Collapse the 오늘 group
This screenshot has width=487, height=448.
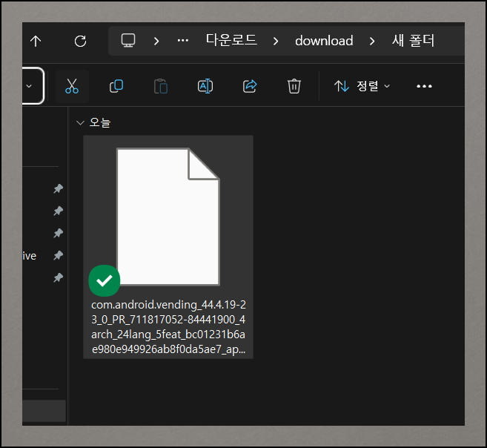pyautogui.click(x=80, y=122)
